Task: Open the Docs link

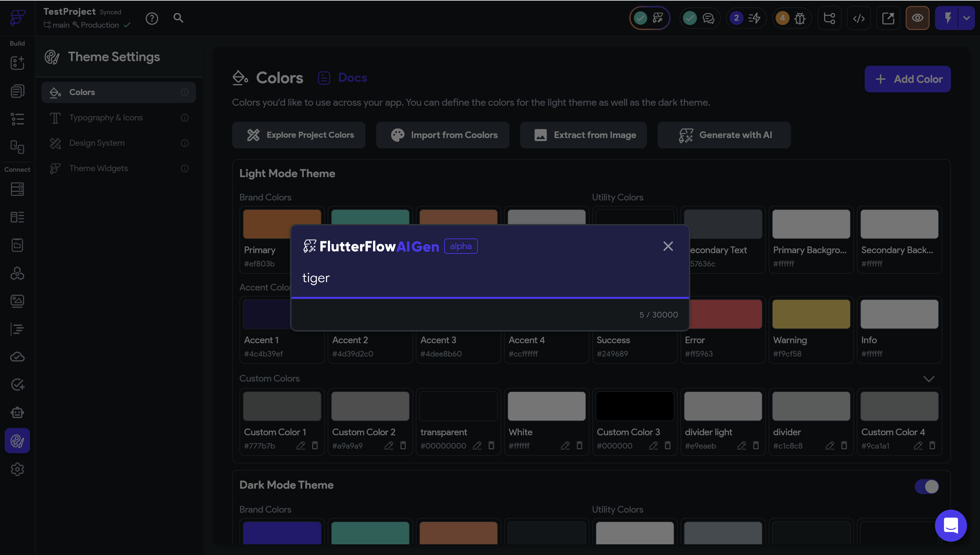Action: point(352,78)
